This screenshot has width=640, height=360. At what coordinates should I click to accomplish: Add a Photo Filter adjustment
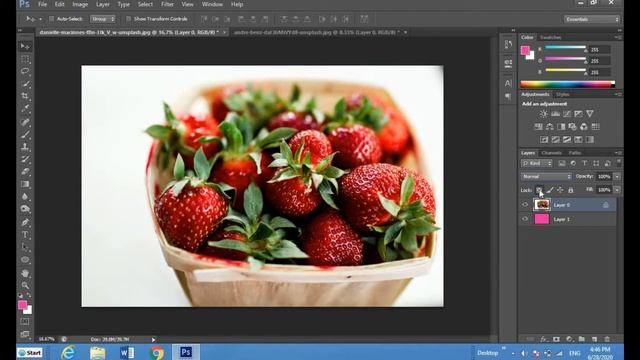pyautogui.click(x=573, y=127)
